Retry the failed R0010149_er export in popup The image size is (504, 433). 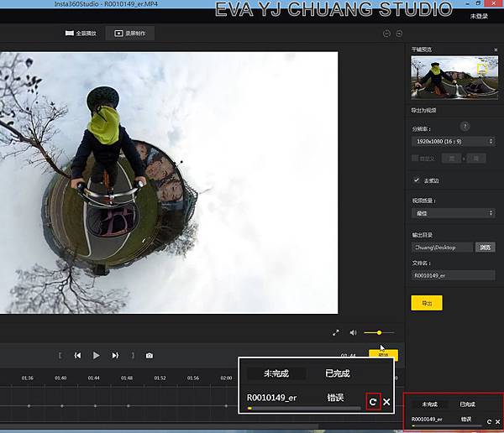(x=374, y=402)
